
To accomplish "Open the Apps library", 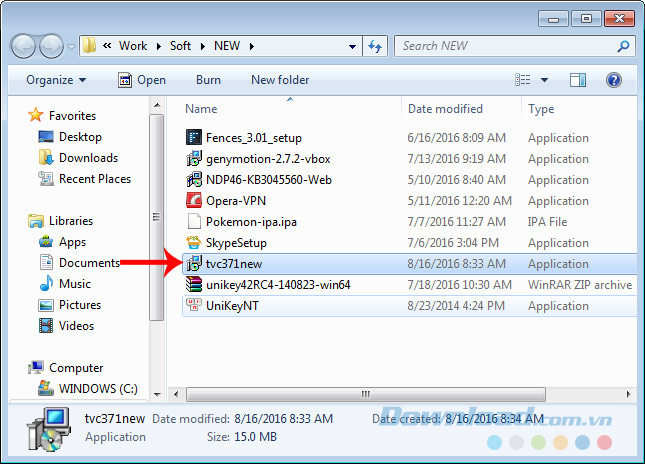I will (x=72, y=242).
